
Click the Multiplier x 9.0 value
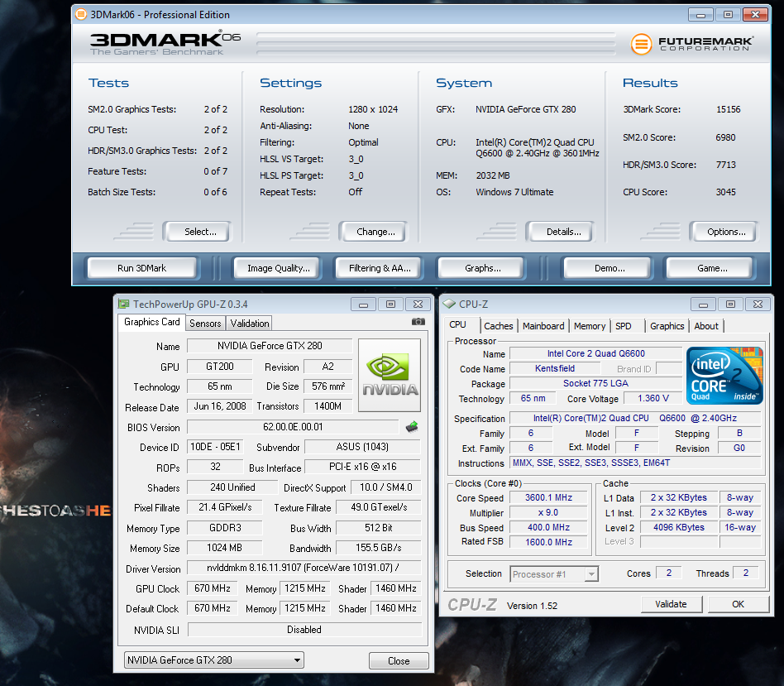click(548, 512)
